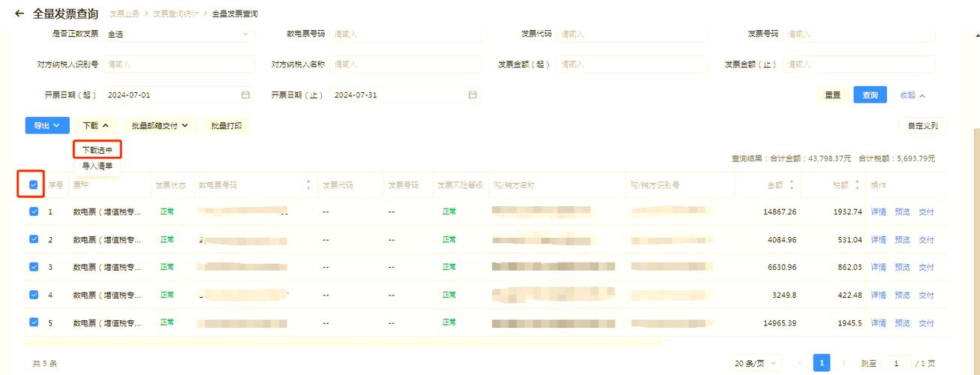Focus the 发票金额（起）input field
The image size is (980, 375).
pos(633,64)
